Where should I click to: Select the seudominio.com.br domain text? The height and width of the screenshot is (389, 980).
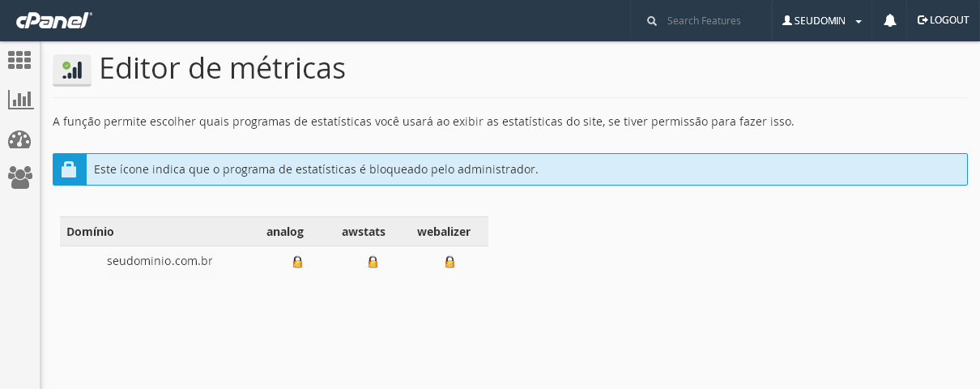click(x=160, y=261)
